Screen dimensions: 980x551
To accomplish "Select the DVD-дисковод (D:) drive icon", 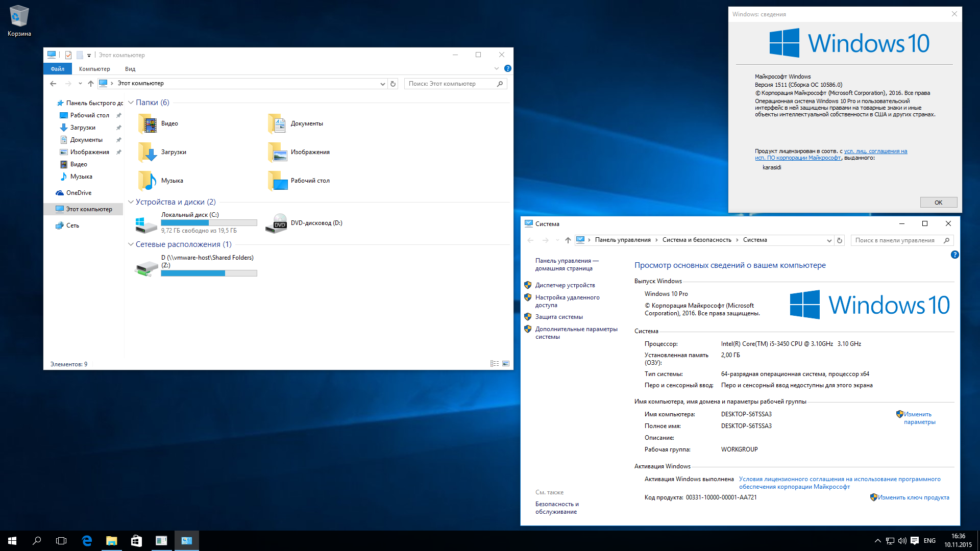I will coord(277,223).
